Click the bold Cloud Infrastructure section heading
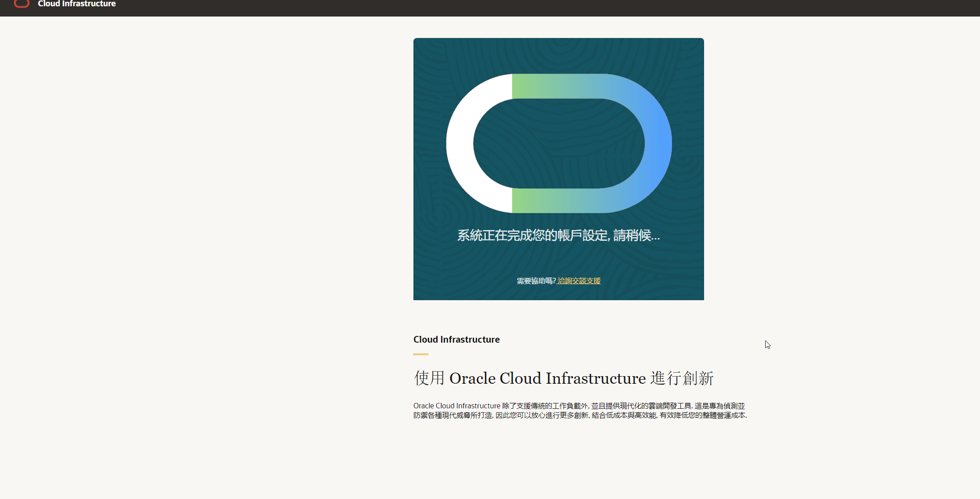 pyautogui.click(x=456, y=340)
